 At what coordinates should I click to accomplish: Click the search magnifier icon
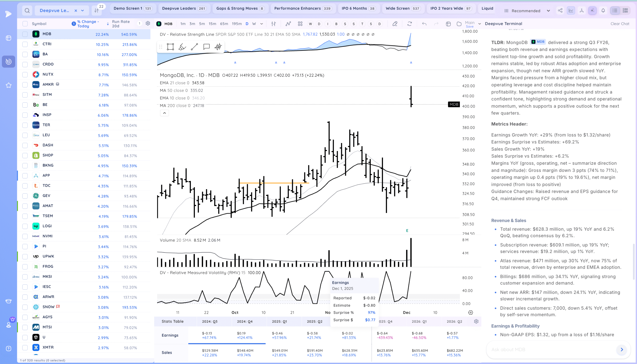coord(27,10)
